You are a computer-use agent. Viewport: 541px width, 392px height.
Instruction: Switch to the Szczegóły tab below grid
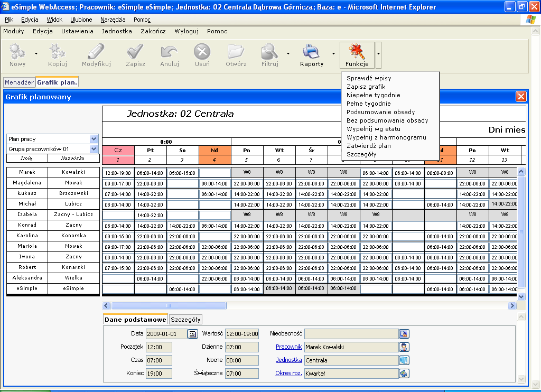tap(185, 320)
